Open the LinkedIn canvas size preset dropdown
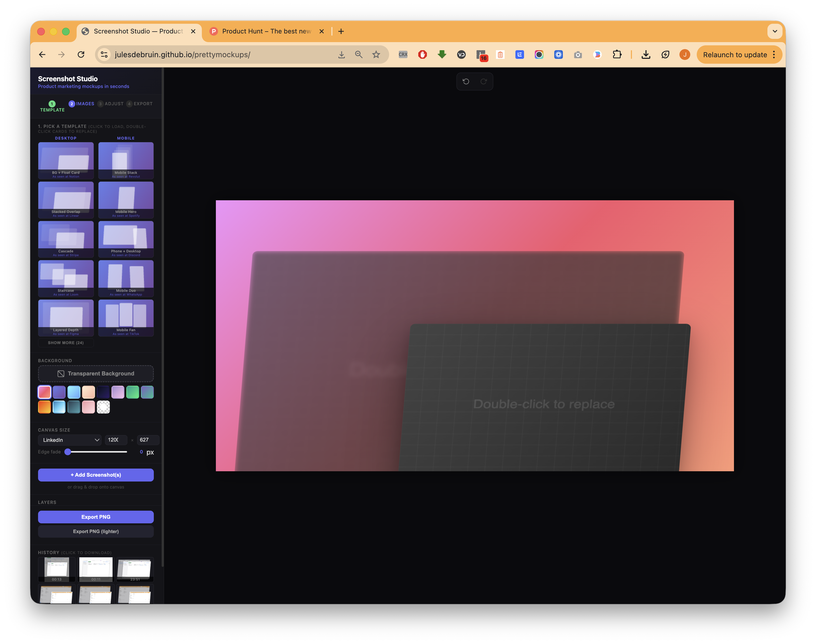Screen dimensions: 816x644 [69, 440]
